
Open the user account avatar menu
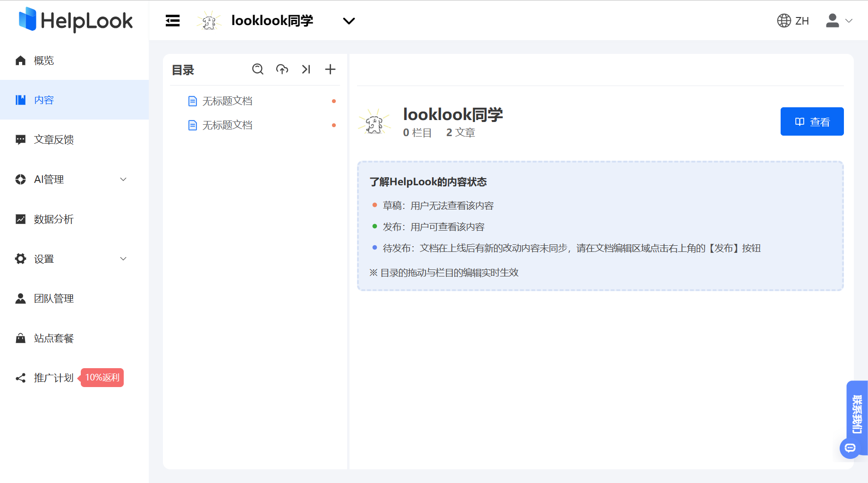(832, 21)
